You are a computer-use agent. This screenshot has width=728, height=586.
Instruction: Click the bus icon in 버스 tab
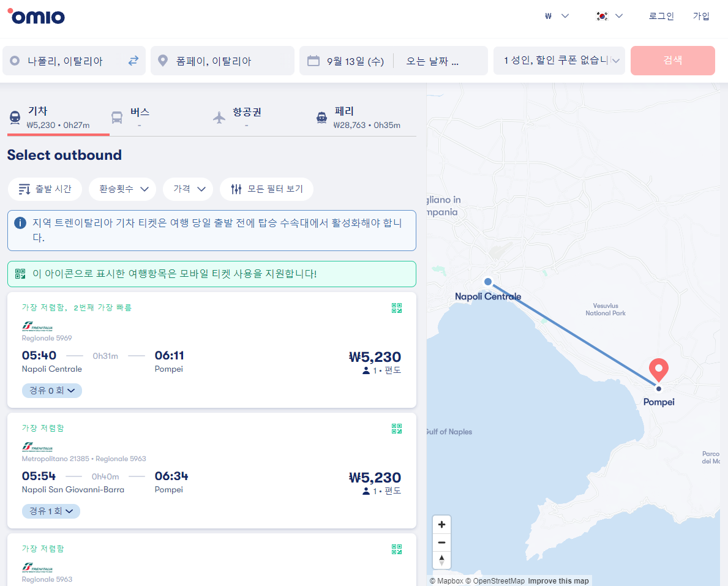tap(117, 118)
